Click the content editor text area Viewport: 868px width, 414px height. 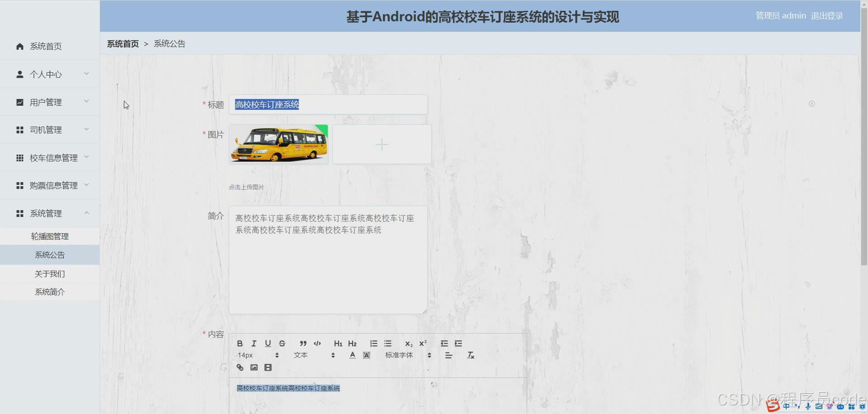(378, 396)
